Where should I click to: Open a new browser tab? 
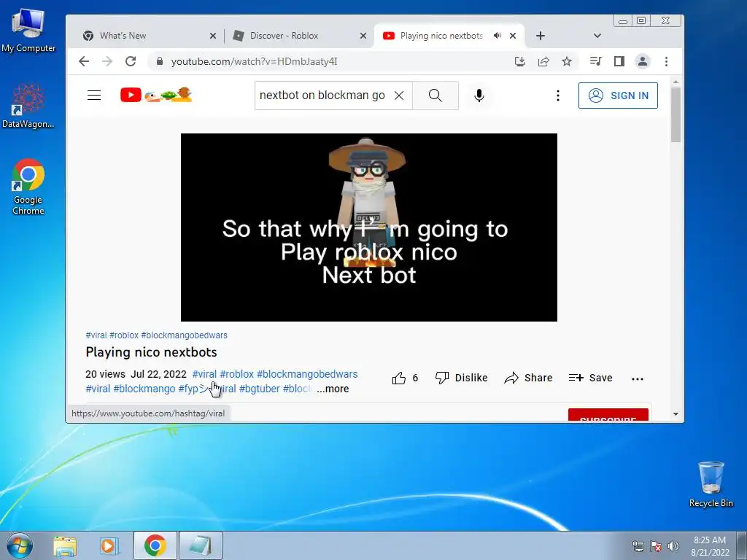541,36
